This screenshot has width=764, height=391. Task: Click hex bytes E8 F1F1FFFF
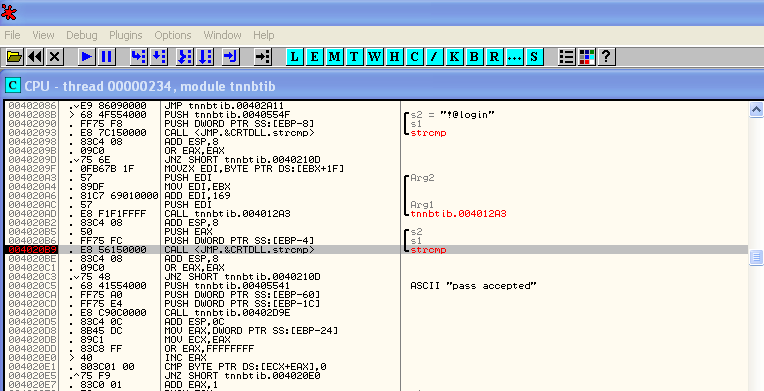113,214
